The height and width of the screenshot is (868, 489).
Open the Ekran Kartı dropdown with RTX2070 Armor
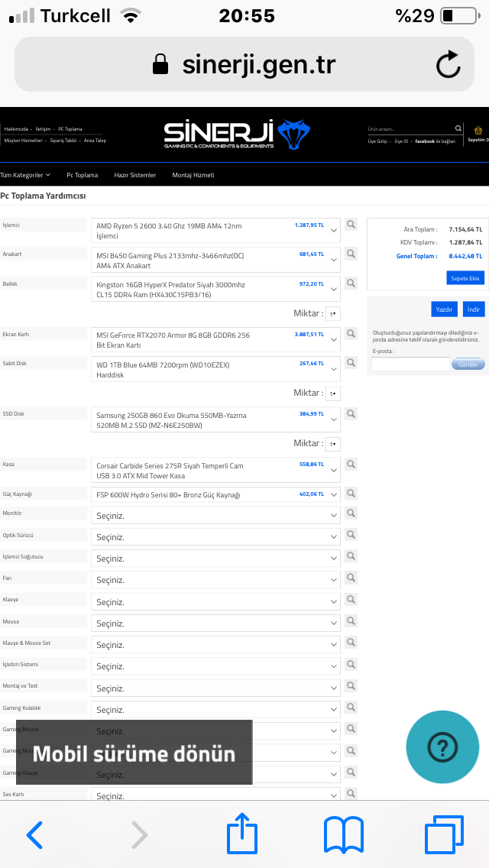point(215,340)
